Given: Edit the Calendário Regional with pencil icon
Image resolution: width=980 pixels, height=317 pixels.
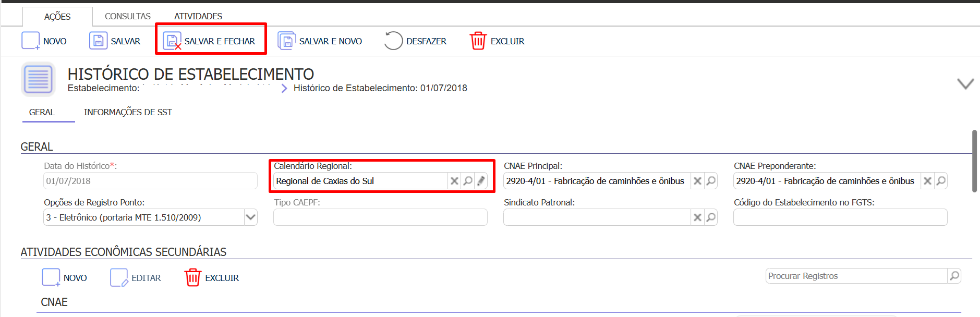Looking at the screenshot, I should (x=481, y=181).
